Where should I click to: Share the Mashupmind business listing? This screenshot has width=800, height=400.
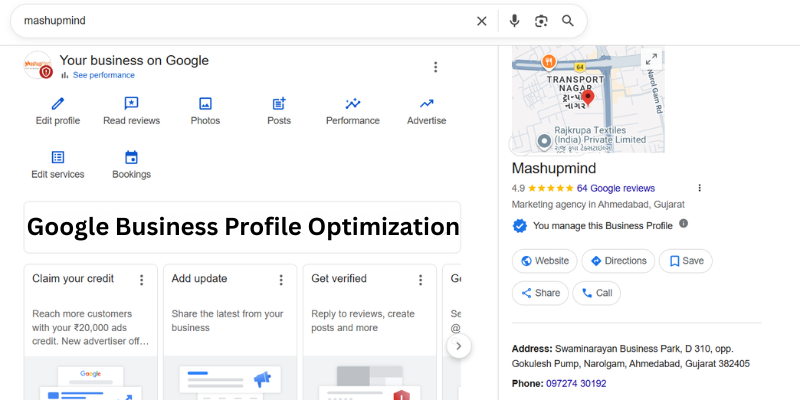(x=540, y=293)
